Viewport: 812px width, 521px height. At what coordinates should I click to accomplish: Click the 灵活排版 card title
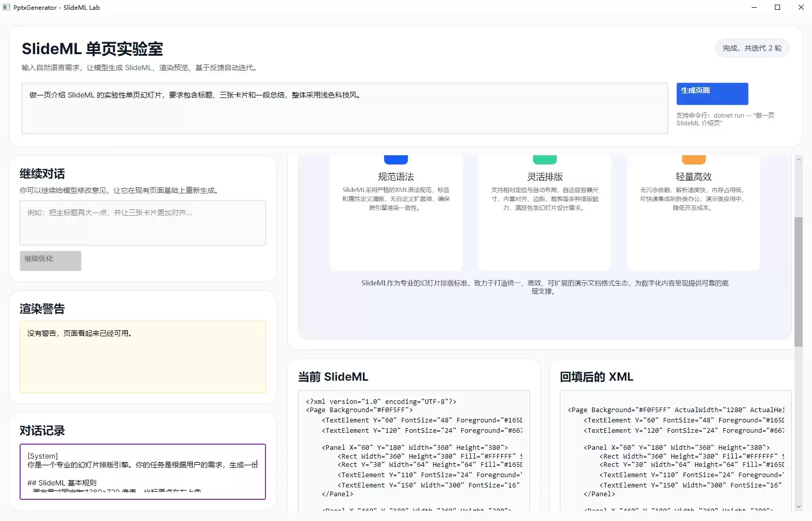[545, 177]
